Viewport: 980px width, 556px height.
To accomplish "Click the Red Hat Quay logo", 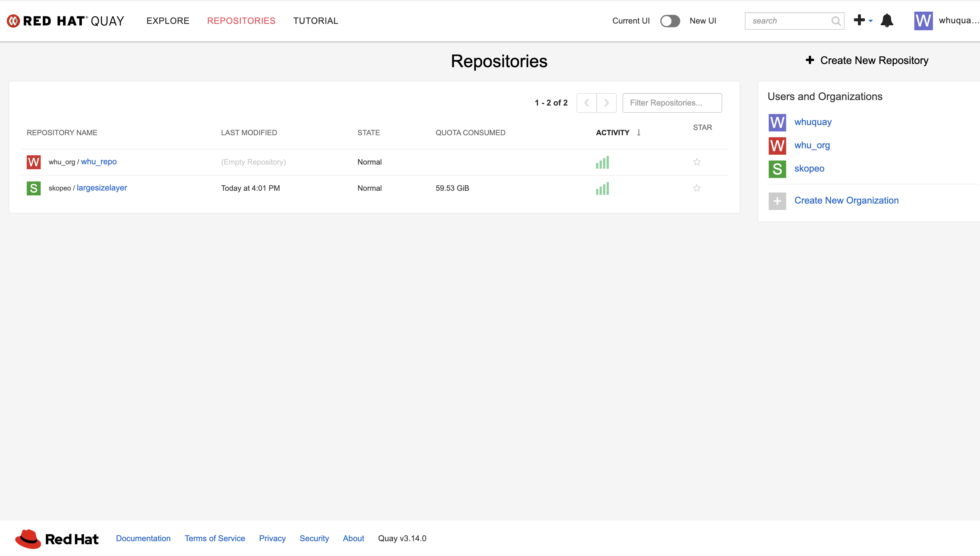I will (66, 21).
